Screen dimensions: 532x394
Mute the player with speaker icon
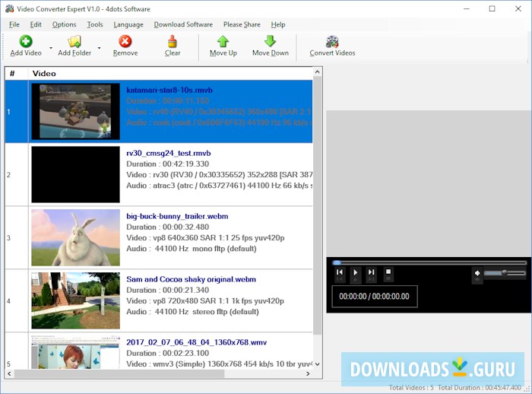(x=477, y=273)
